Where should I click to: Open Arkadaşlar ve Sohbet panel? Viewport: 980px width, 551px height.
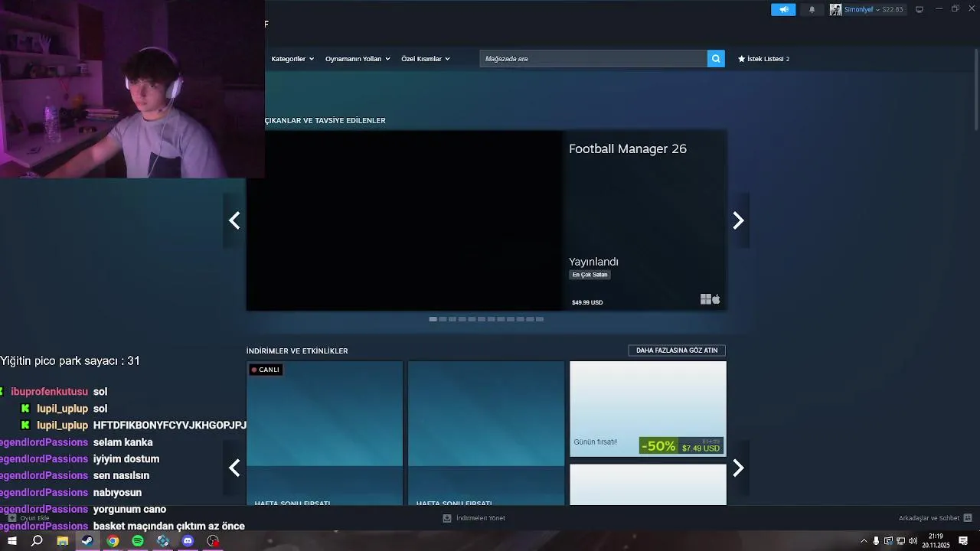[x=935, y=518]
